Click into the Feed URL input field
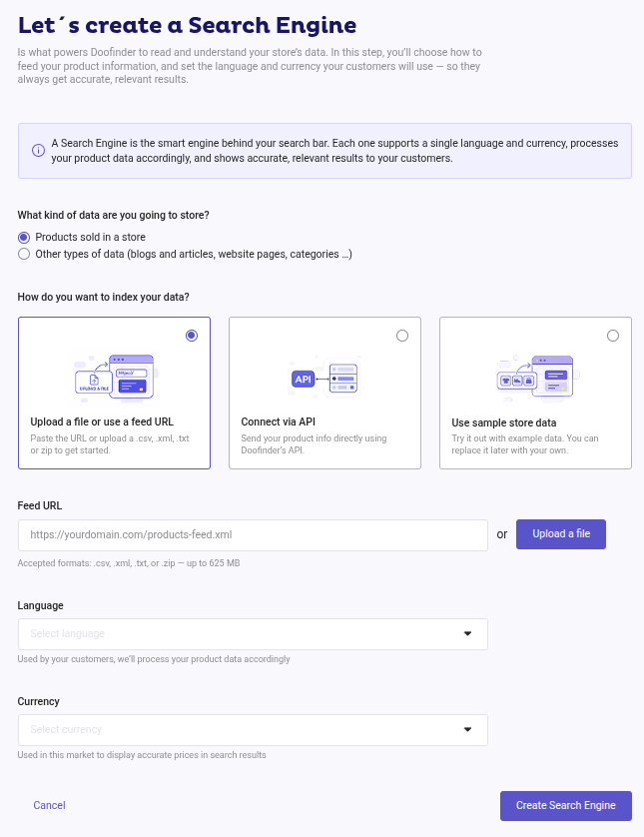 point(253,535)
